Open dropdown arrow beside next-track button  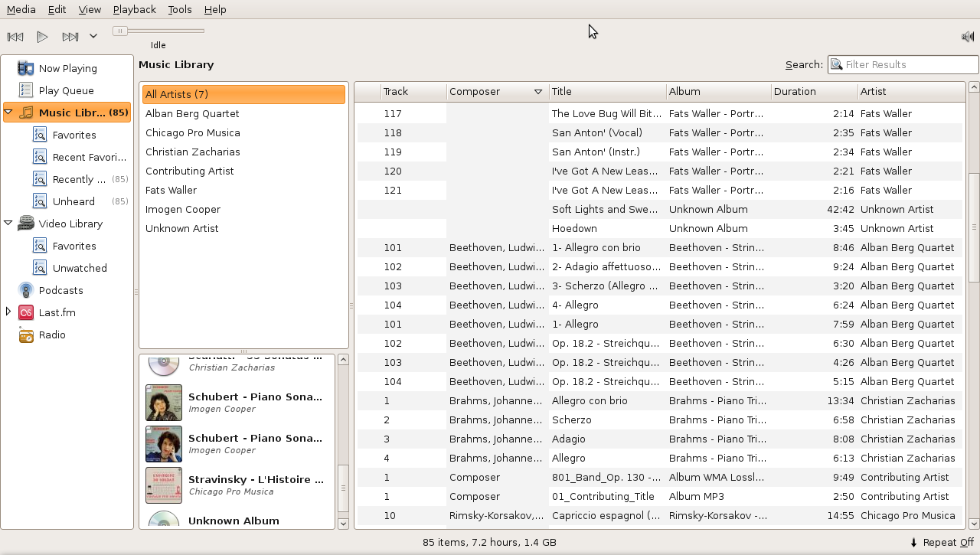click(x=93, y=36)
